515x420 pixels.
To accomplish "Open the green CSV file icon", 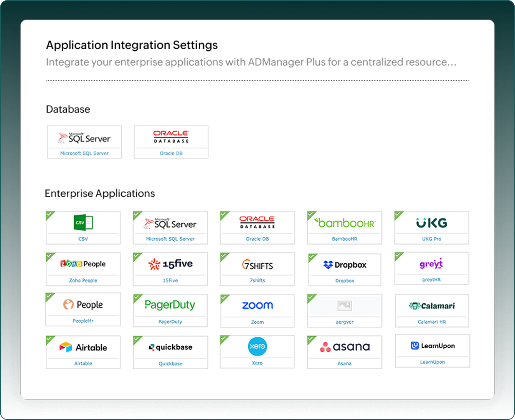I will (83, 222).
